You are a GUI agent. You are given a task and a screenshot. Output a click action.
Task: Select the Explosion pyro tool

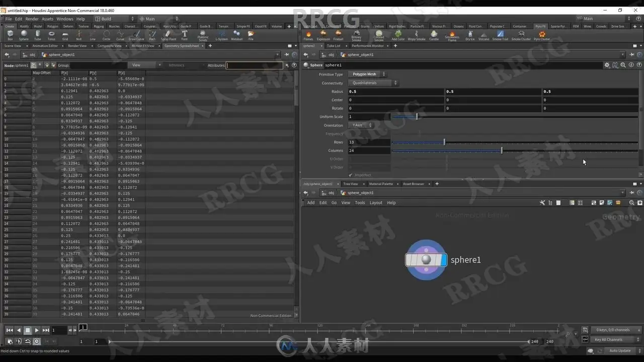(324, 35)
